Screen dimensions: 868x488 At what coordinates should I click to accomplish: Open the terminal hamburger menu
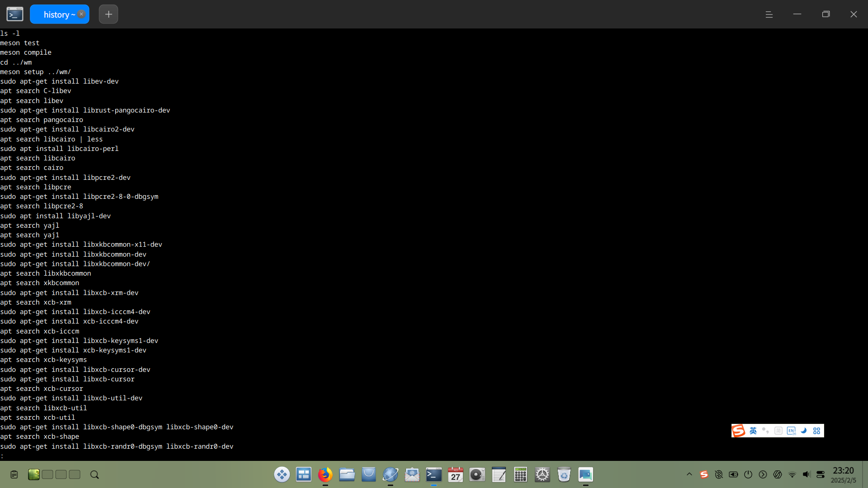coord(769,14)
